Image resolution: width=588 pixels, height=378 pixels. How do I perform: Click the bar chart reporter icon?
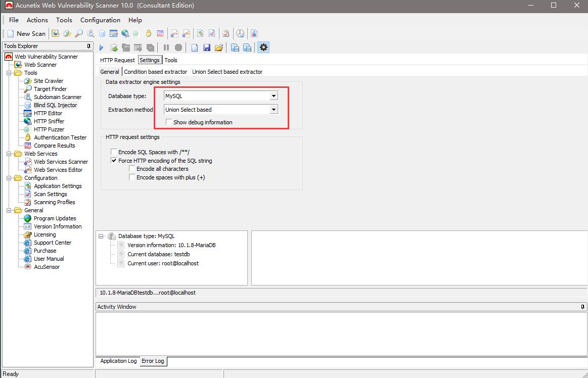coord(254,33)
